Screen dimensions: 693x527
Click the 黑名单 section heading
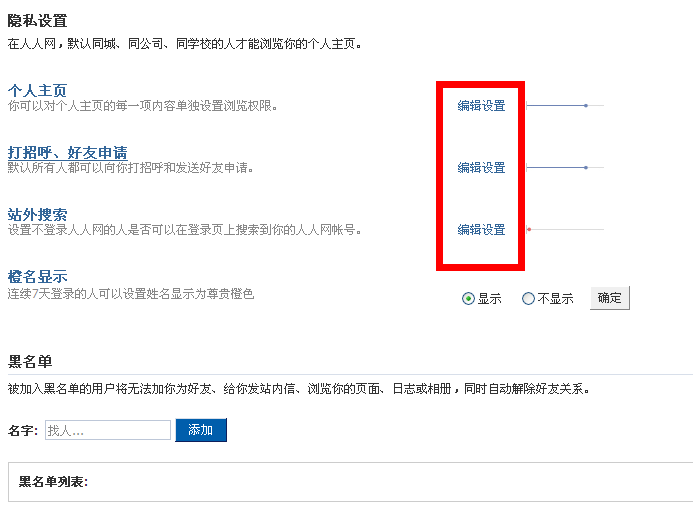click(30, 361)
